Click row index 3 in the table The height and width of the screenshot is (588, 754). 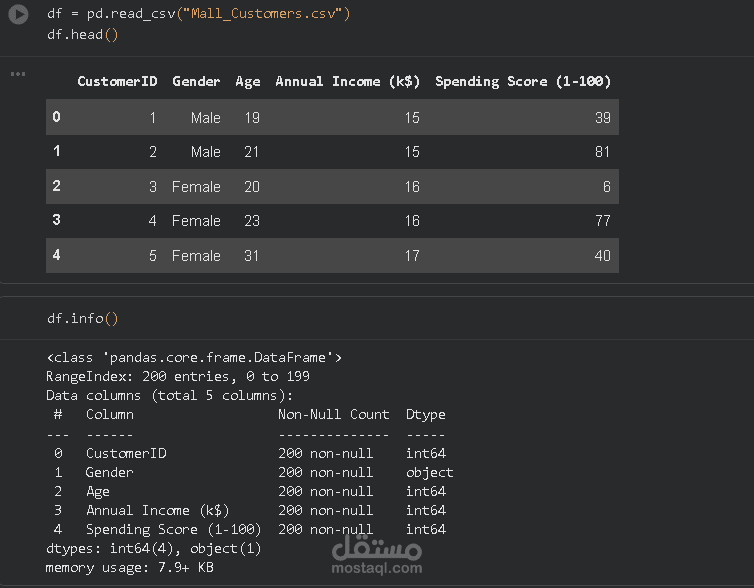[x=57, y=220]
